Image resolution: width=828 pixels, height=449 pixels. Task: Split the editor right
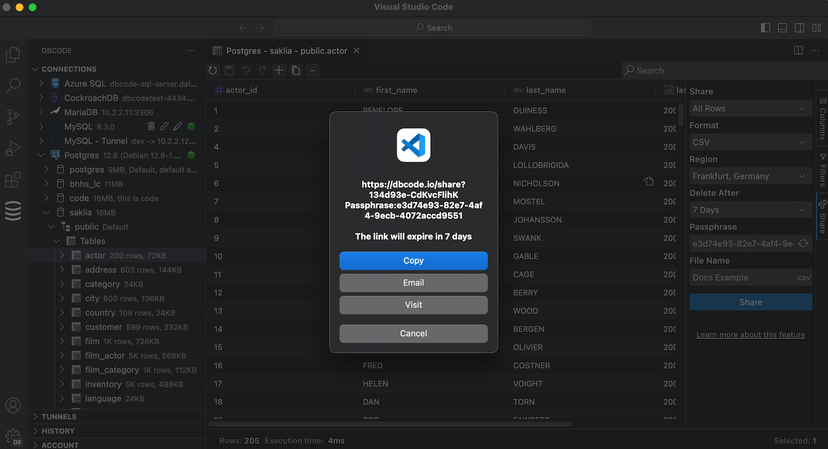tap(798, 50)
